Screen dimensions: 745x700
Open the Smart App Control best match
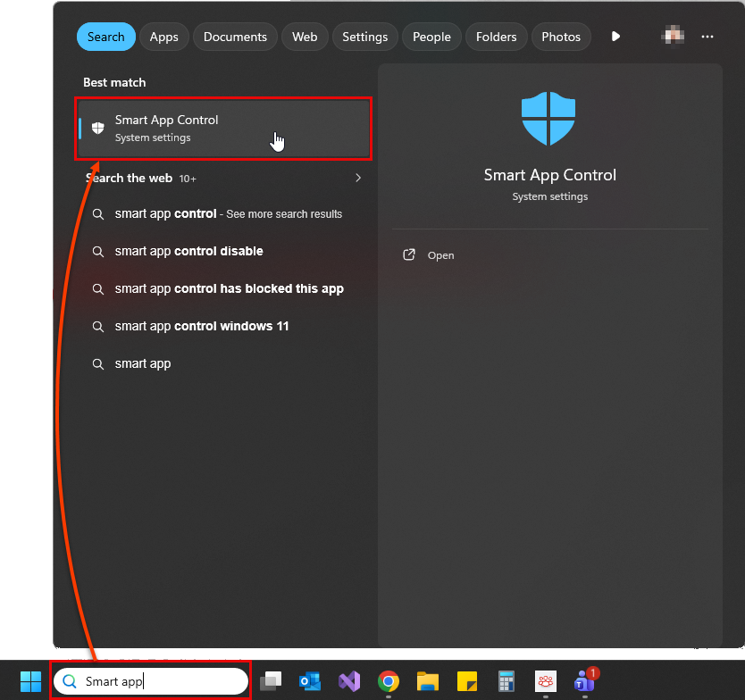tap(223, 129)
